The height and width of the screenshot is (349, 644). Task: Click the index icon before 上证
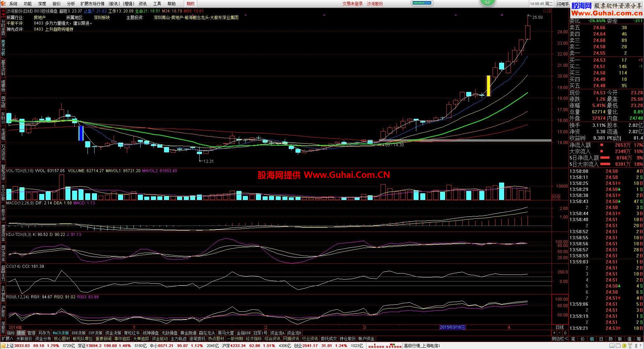[x=3, y=346]
